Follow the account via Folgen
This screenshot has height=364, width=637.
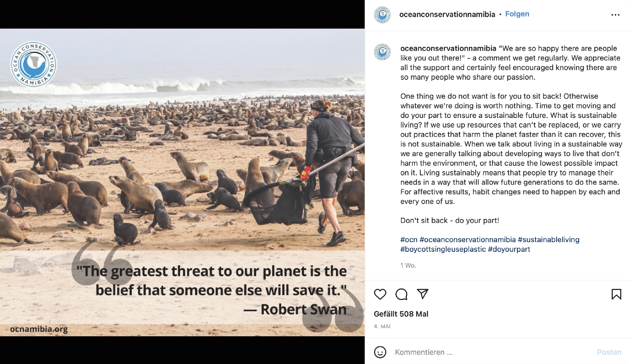tap(517, 14)
